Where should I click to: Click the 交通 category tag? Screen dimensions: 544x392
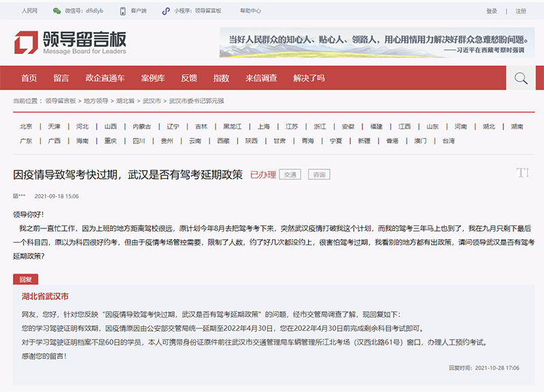[x=290, y=175]
